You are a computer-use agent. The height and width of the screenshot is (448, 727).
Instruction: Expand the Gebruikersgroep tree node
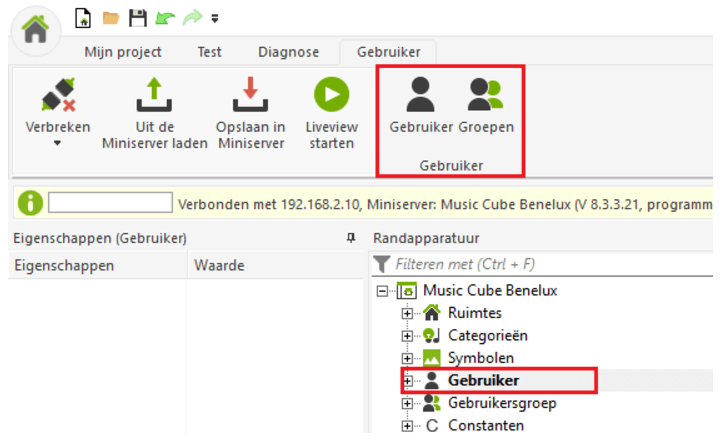pyautogui.click(x=408, y=403)
